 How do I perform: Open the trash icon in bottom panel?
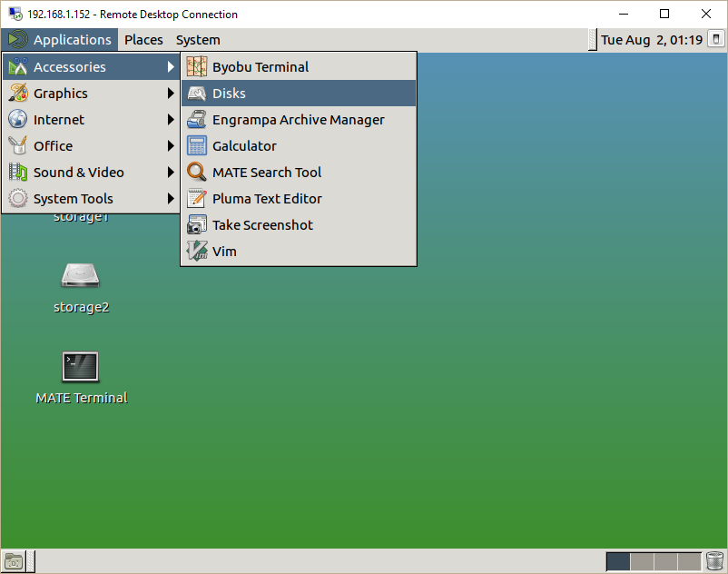click(x=715, y=561)
